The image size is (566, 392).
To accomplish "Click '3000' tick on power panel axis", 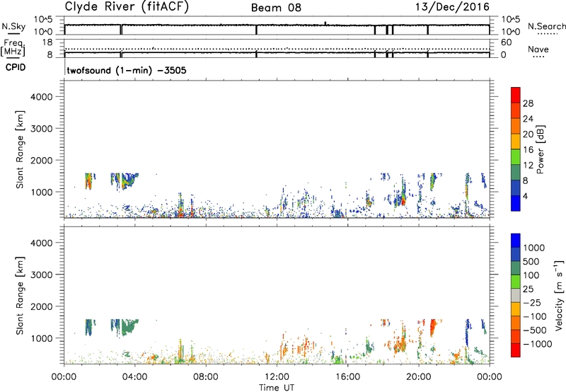I will pos(41,129).
